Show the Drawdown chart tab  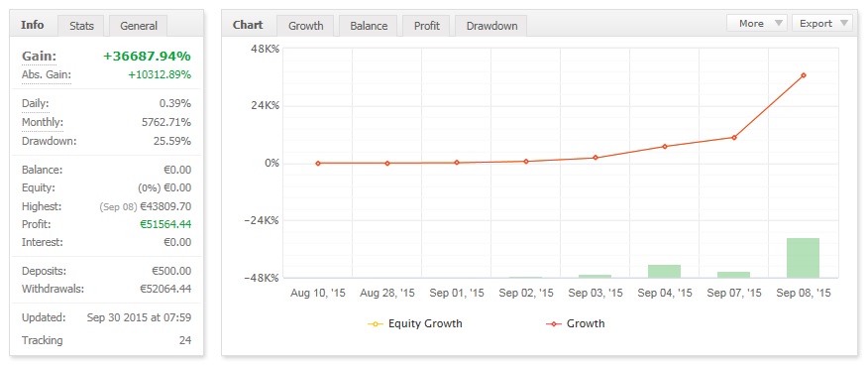(x=491, y=26)
